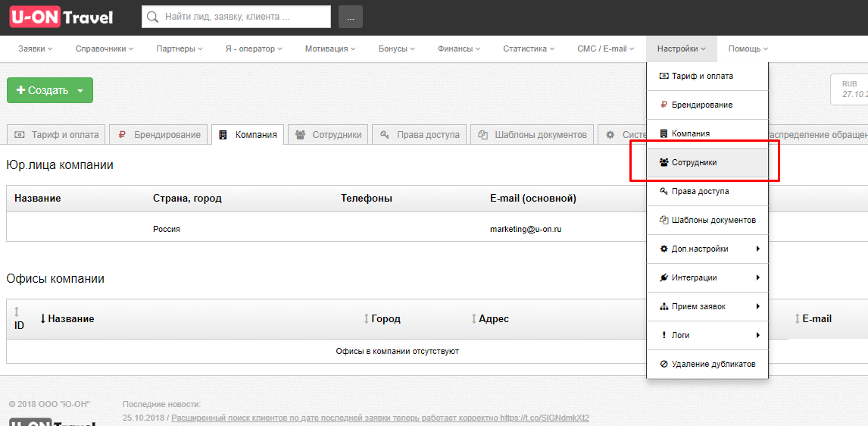The width and height of the screenshot is (868, 426).
Task: Click the sitemap icon beside Прием заявок
Action: pyautogui.click(x=663, y=306)
